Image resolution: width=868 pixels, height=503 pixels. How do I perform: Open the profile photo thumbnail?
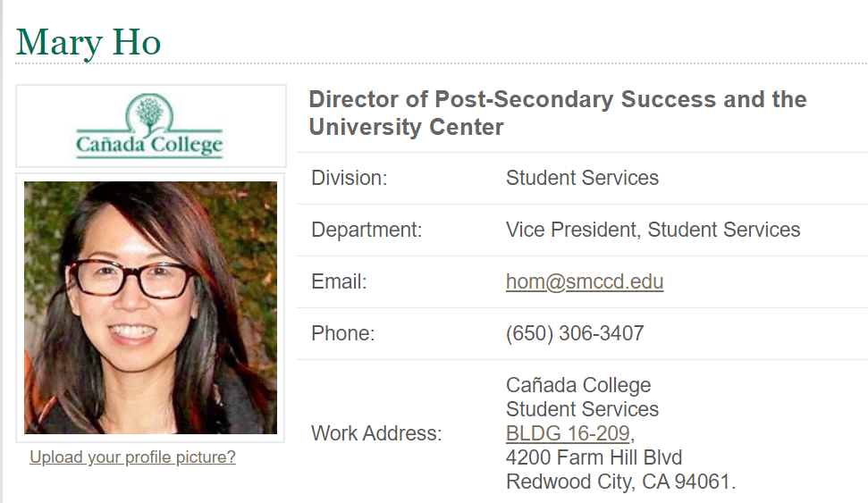pyautogui.click(x=150, y=307)
